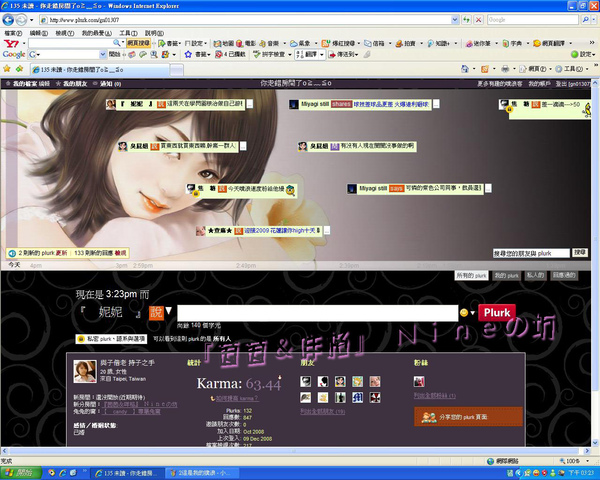
Task: Open the 編輯 Edit menu
Action: click(x=39, y=33)
